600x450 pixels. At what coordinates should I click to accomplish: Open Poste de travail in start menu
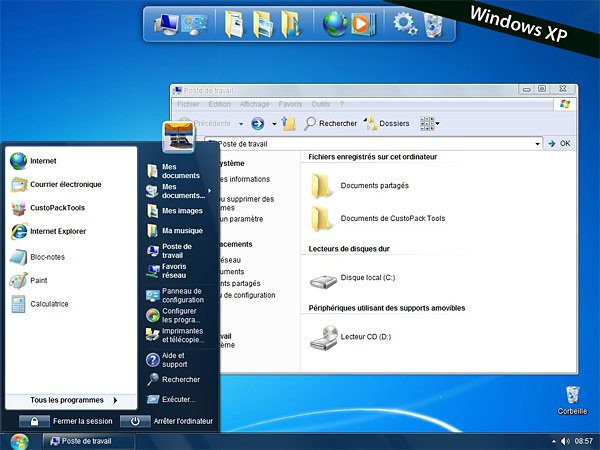[x=178, y=251]
